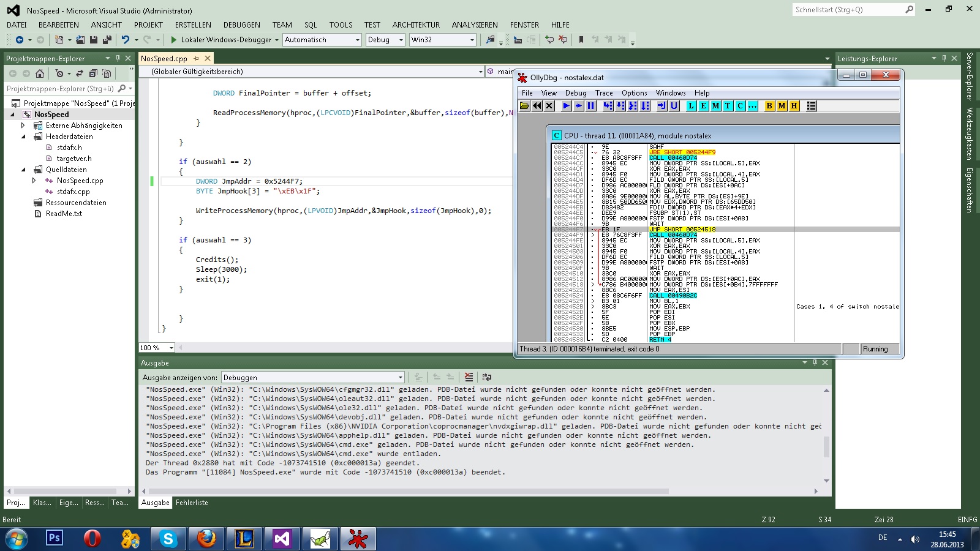Open Ausgabe anzeigen von dropdown
The image size is (980, 551).
click(x=400, y=378)
